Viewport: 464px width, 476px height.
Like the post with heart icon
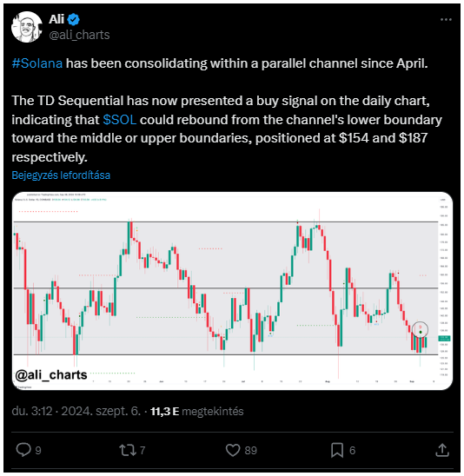tap(233, 450)
